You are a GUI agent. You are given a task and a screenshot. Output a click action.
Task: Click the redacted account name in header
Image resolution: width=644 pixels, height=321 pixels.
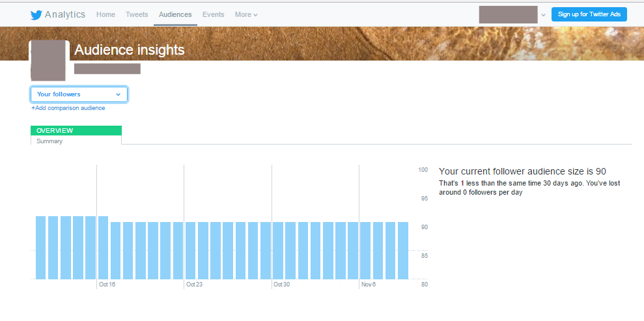(x=508, y=14)
